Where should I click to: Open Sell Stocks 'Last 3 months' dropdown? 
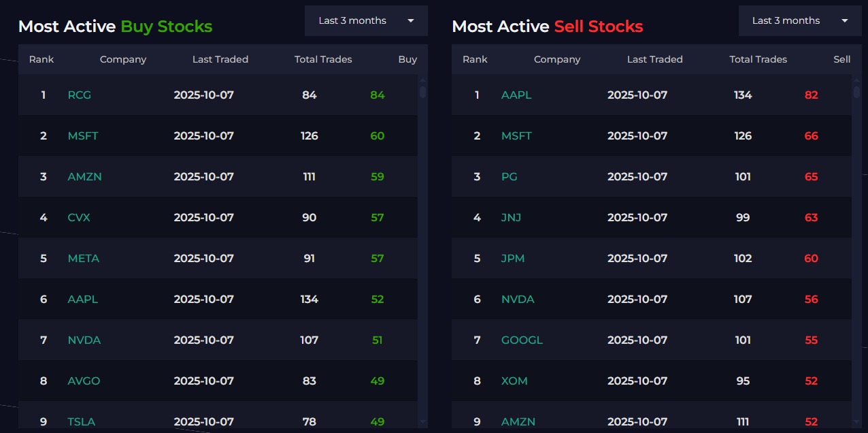coord(800,20)
